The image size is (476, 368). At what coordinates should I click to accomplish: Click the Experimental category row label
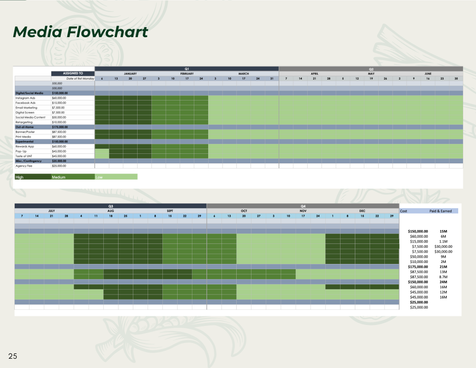click(24, 142)
